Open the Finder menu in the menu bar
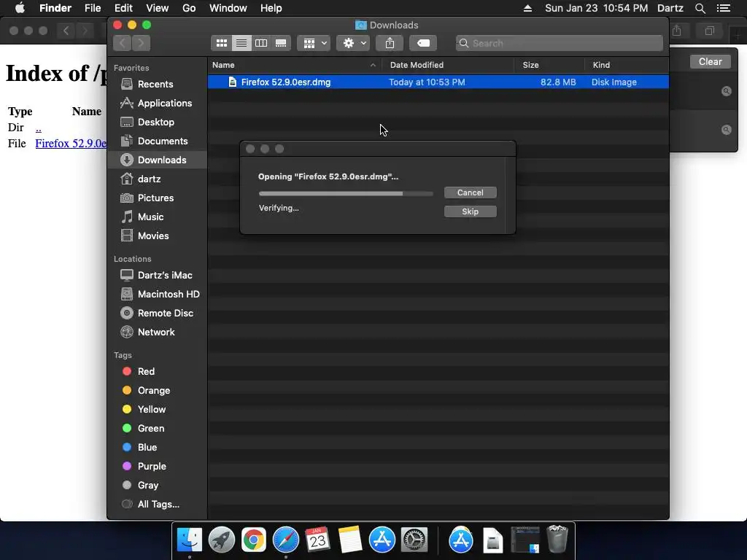The image size is (747, 560). (x=55, y=8)
